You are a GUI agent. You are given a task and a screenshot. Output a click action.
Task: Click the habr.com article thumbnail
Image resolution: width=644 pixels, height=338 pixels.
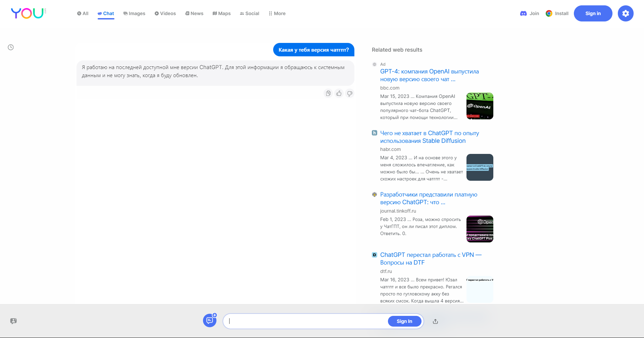480,167
